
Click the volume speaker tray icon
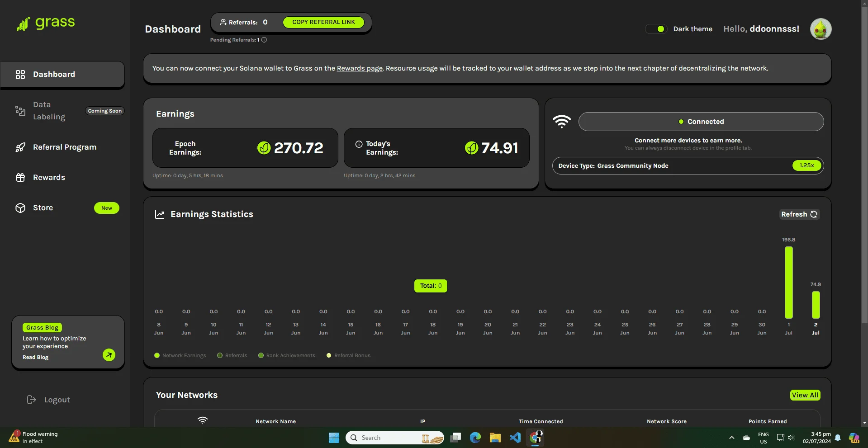(x=791, y=438)
